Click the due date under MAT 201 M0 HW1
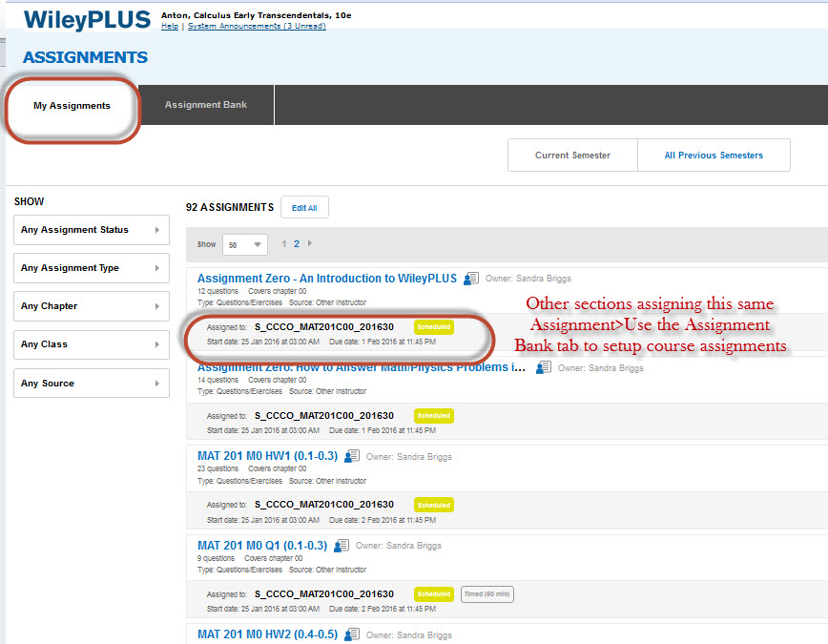This screenshot has height=644, width=828. tap(383, 520)
